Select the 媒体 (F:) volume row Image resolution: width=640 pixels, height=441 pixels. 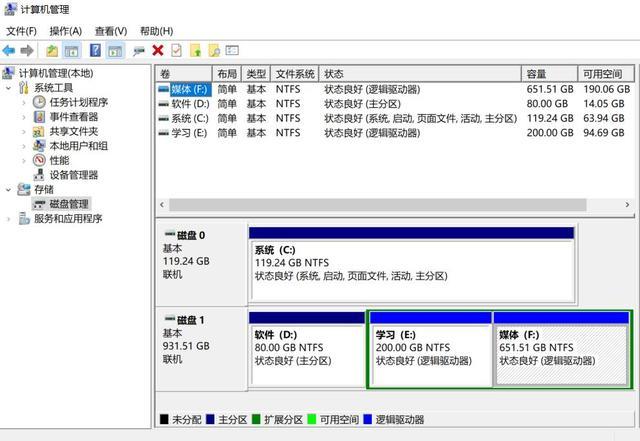coord(394,89)
